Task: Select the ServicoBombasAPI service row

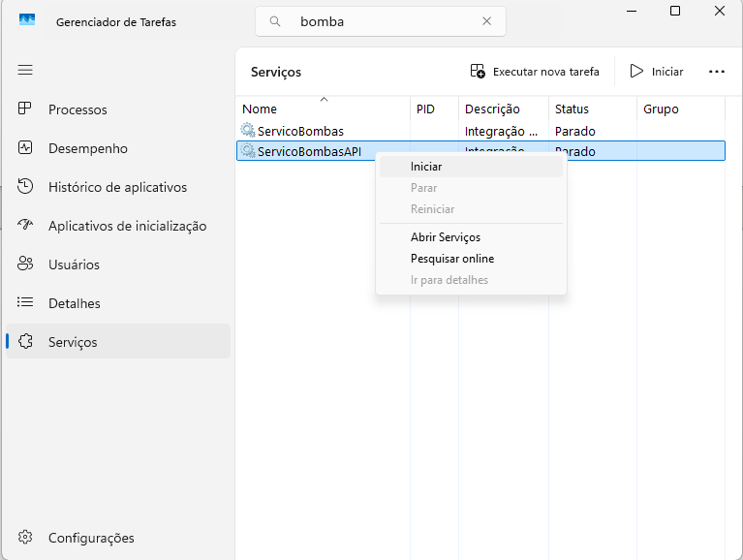Action: point(480,151)
